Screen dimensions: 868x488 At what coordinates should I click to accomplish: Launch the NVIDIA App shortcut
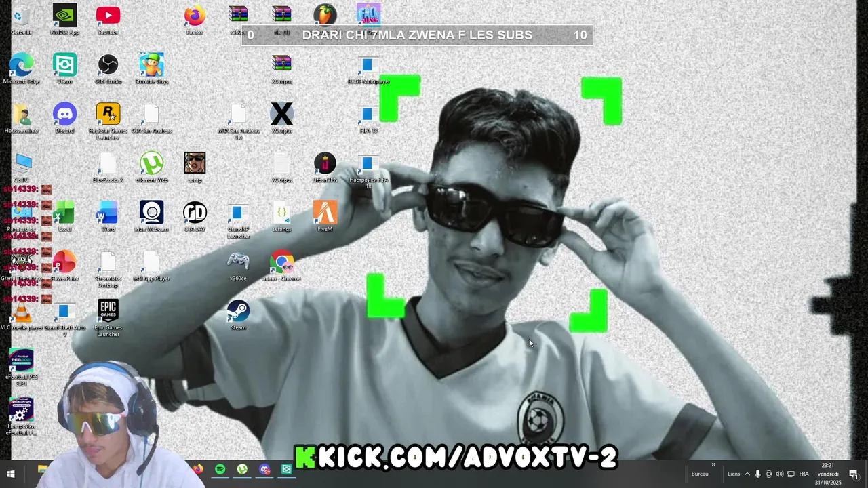[x=64, y=20]
